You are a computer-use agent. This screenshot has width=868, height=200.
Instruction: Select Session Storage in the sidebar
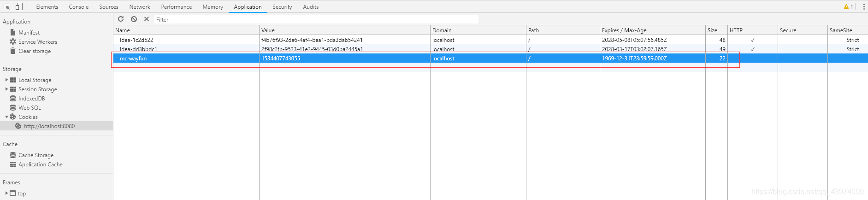click(x=38, y=89)
